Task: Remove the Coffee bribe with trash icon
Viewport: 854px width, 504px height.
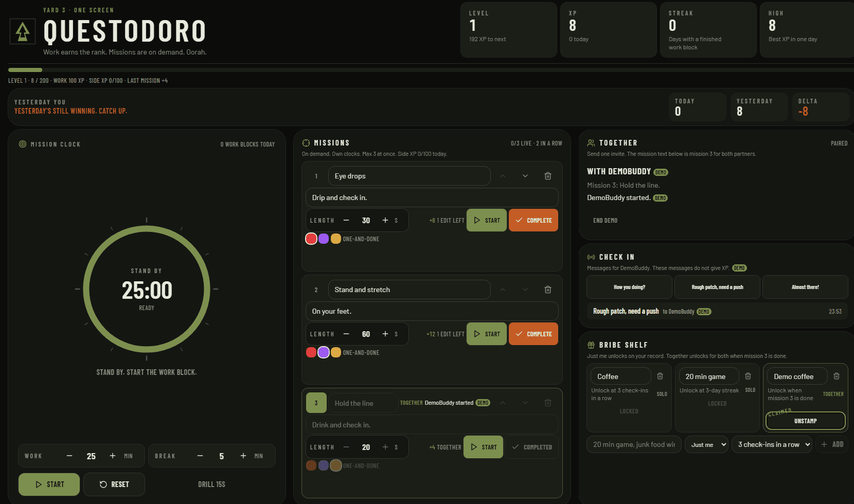Action: click(660, 376)
